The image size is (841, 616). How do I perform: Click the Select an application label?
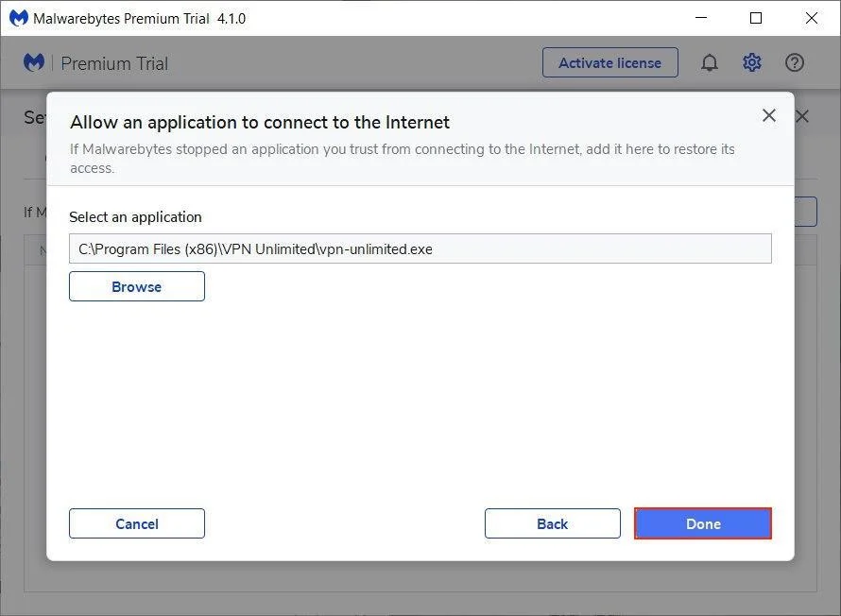tap(135, 216)
